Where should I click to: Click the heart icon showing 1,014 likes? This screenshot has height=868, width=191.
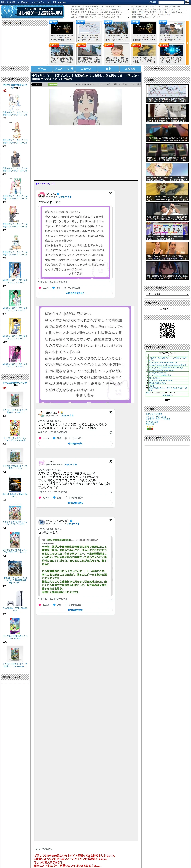40,605
